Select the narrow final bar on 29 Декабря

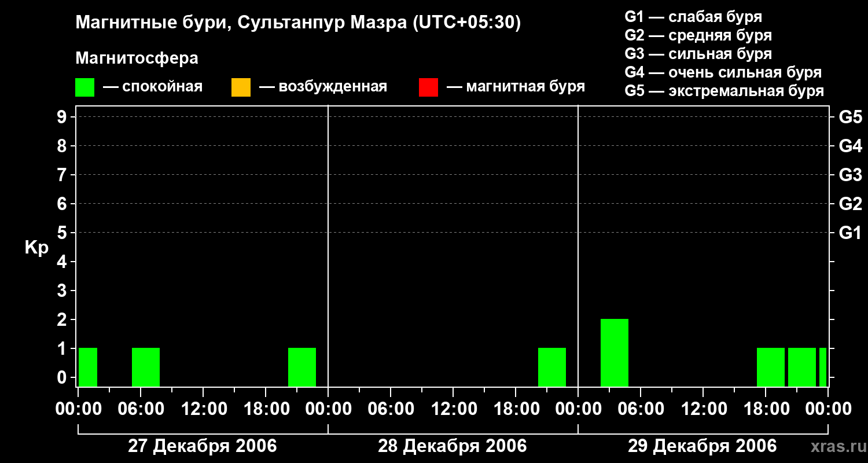[x=823, y=367]
